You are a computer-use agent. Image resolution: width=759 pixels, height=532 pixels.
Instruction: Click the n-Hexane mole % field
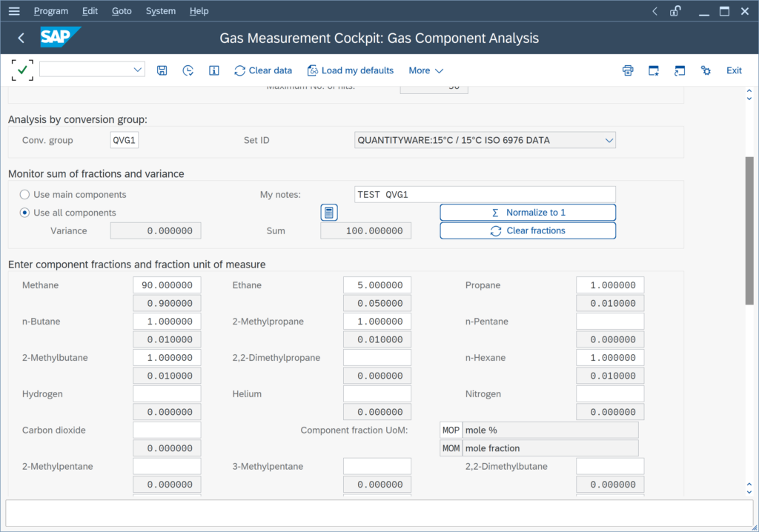point(610,358)
